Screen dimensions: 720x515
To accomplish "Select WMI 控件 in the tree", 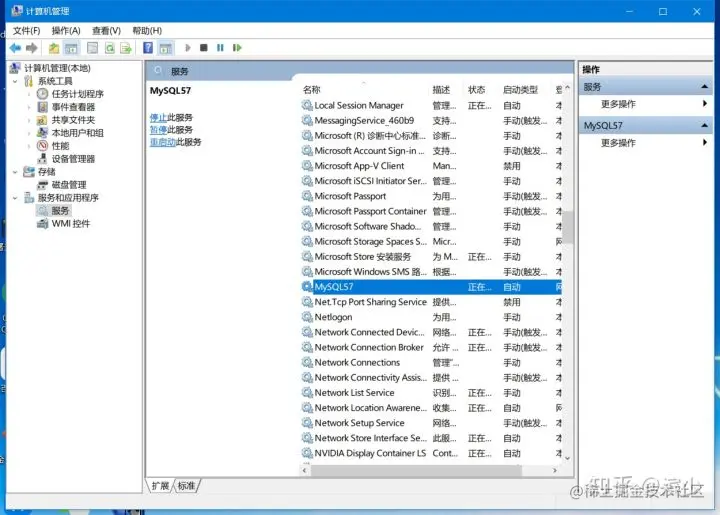I will 71,224.
